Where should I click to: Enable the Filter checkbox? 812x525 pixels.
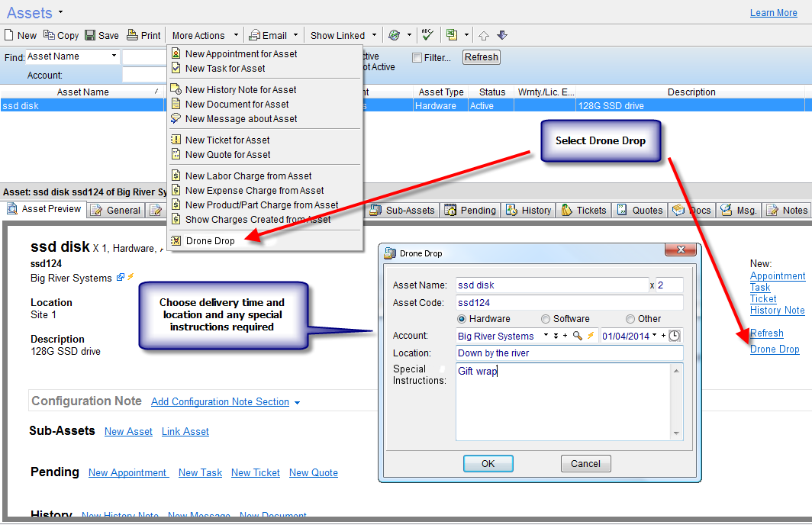point(417,57)
